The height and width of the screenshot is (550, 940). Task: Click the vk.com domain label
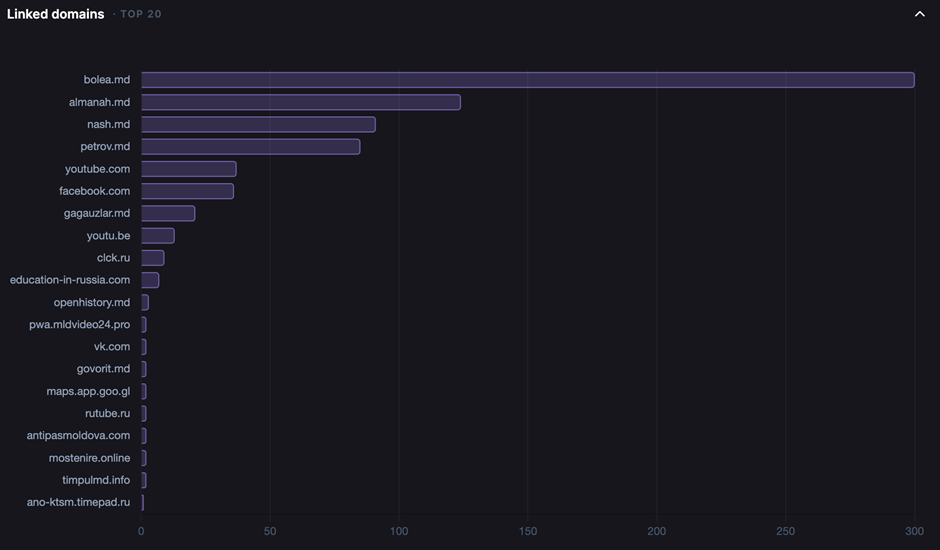(x=112, y=347)
